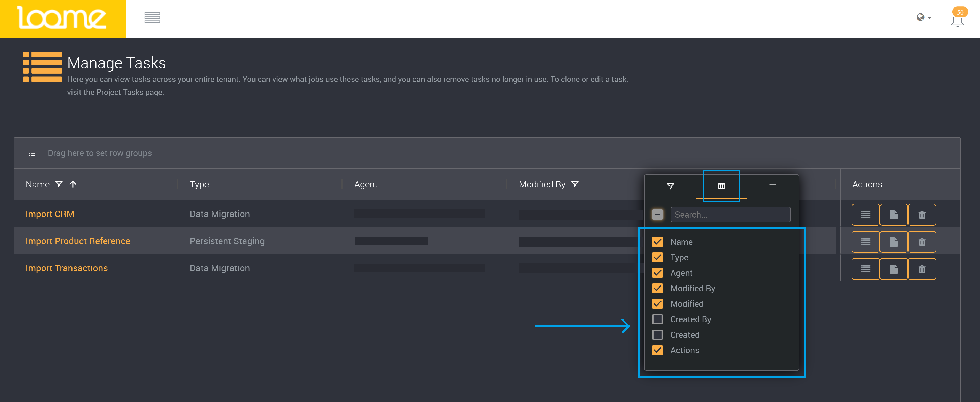Delete the Import CRM task

[x=922, y=215]
